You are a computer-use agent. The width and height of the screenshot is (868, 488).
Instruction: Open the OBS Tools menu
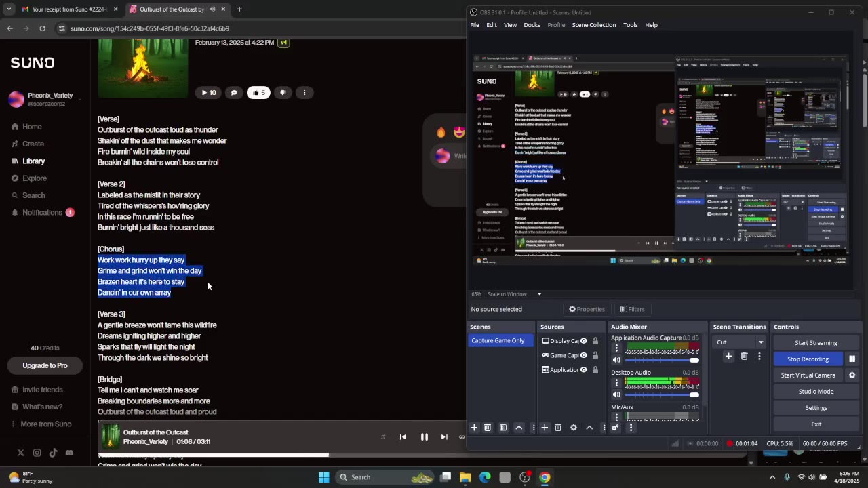click(x=631, y=25)
